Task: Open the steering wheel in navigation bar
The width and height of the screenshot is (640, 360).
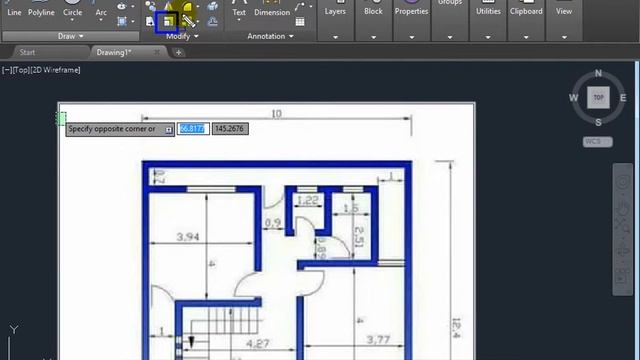Action: tap(622, 182)
